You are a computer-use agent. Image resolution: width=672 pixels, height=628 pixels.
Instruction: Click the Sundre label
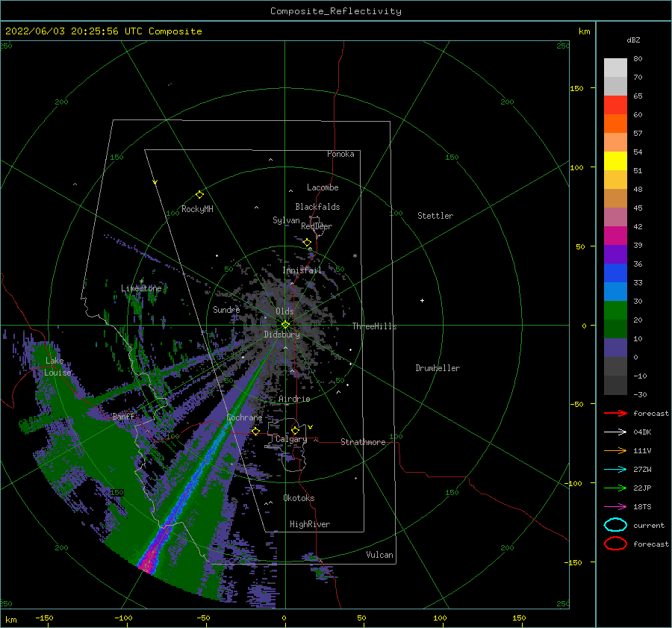227,309
